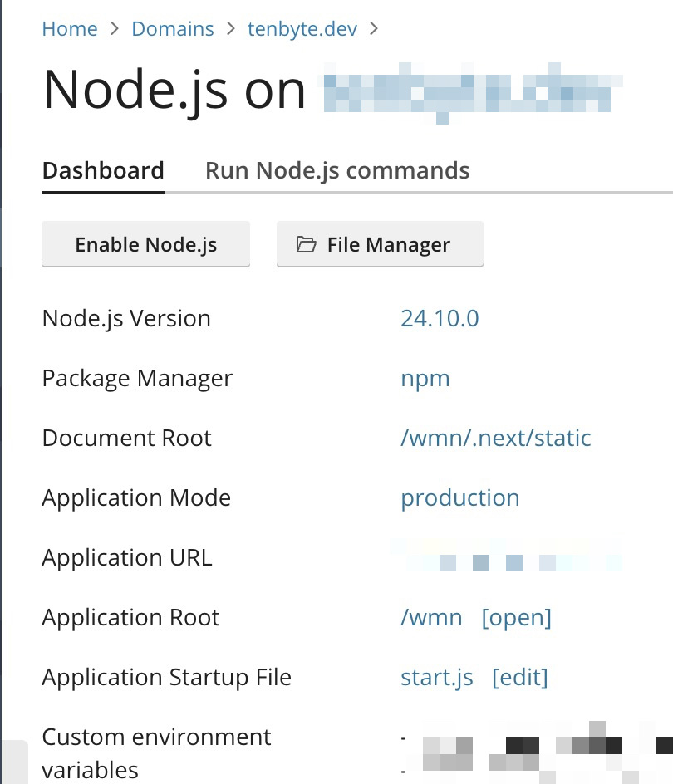Go to Domains in the breadcrumb
This screenshot has height=784, width=673.
172,29
